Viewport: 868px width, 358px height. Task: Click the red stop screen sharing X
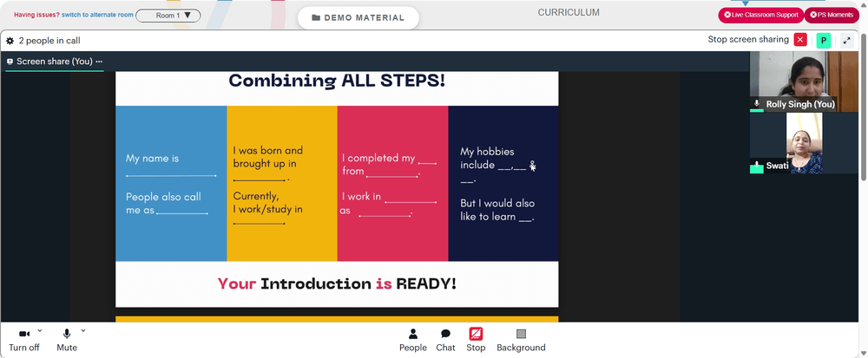pos(800,40)
